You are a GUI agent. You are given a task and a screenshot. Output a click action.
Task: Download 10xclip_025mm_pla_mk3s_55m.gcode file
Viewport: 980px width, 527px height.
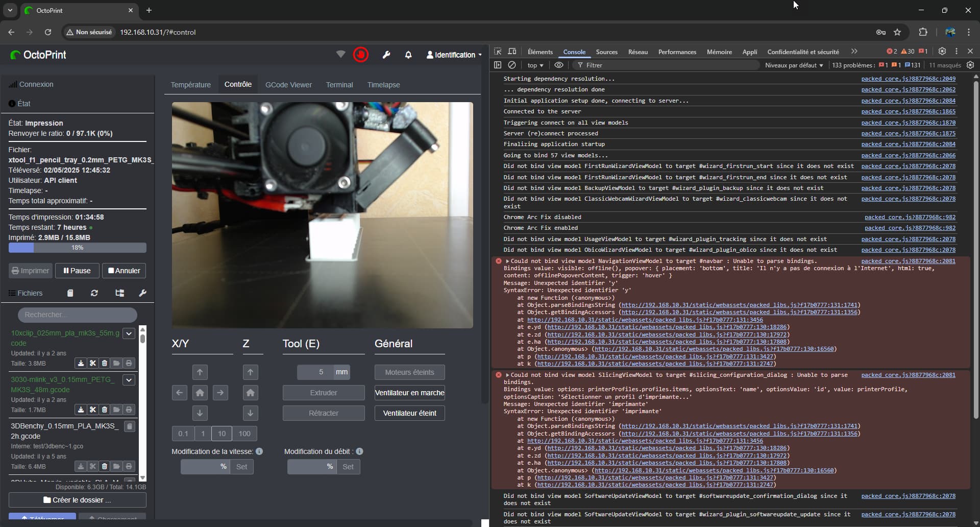pos(81,363)
